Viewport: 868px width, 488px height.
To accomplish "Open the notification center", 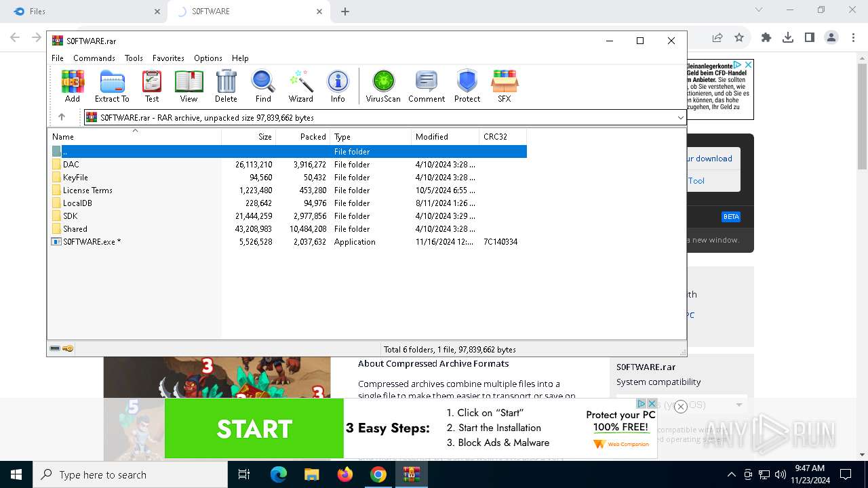I will [846, 474].
